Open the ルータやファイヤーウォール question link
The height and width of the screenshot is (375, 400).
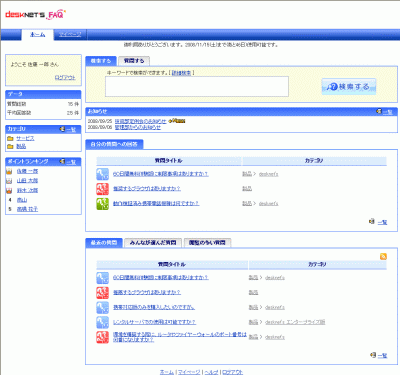(180, 337)
